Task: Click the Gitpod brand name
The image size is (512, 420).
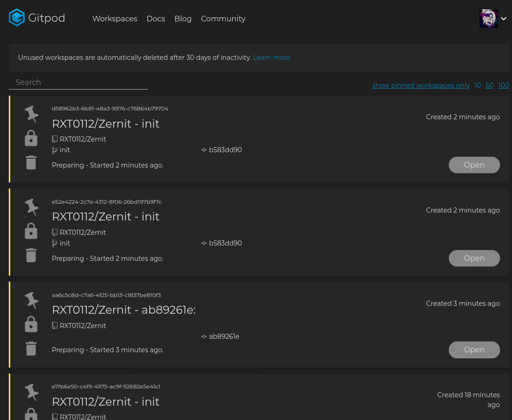Action: click(47, 18)
